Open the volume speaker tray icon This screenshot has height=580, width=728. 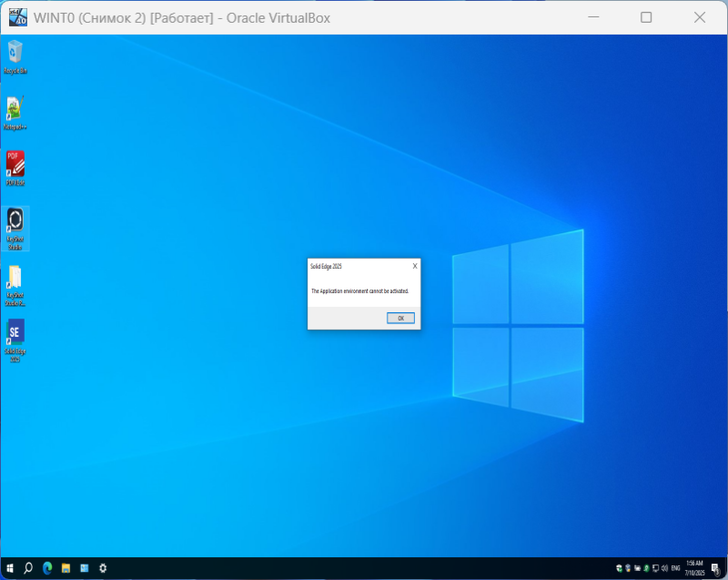(664, 568)
